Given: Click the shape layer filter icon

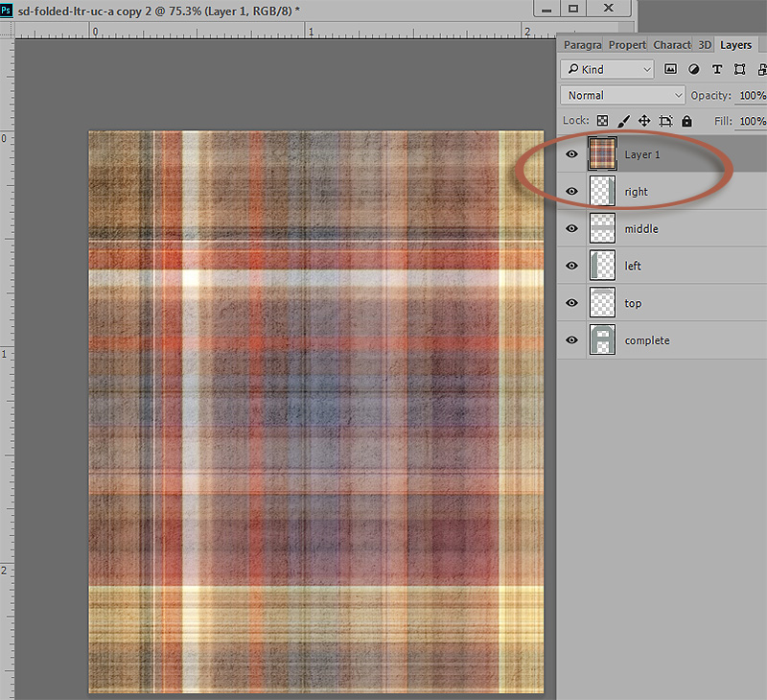Looking at the screenshot, I should click(739, 69).
